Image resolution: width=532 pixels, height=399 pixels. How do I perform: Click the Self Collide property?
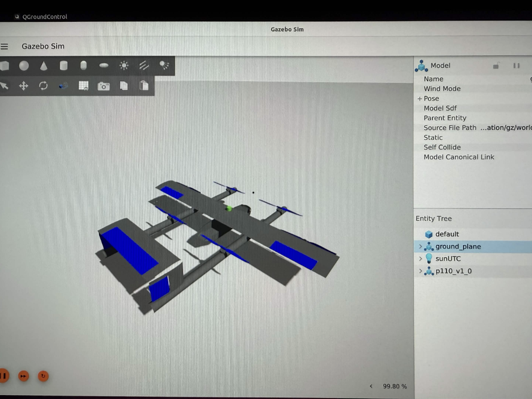click(x=473, y=147)
